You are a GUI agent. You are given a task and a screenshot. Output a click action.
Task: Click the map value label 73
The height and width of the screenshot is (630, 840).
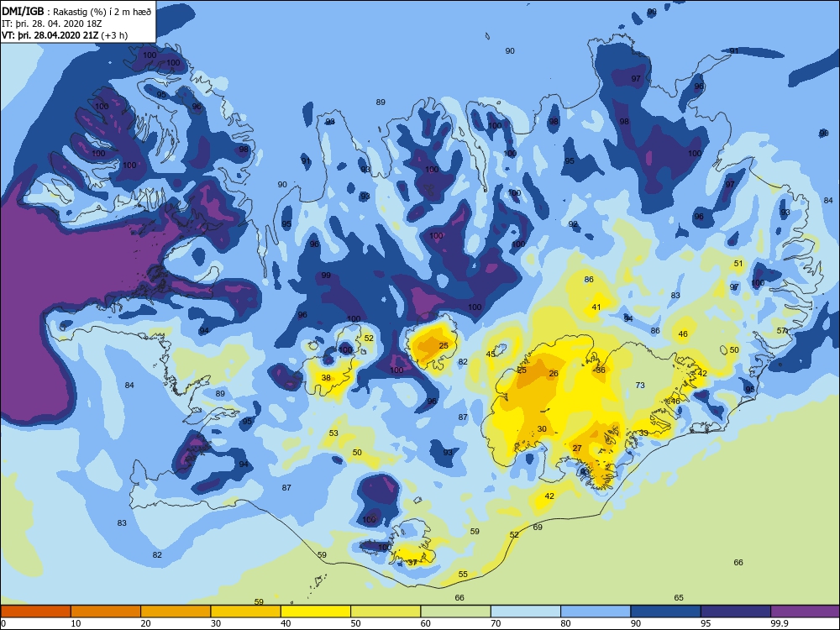639,386
